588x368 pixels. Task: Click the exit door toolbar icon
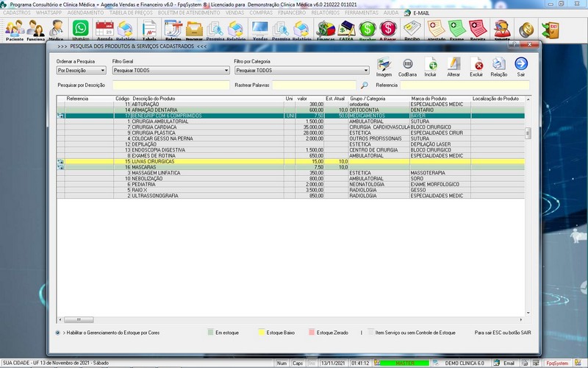pyautogui.click(x=550, y=30)
